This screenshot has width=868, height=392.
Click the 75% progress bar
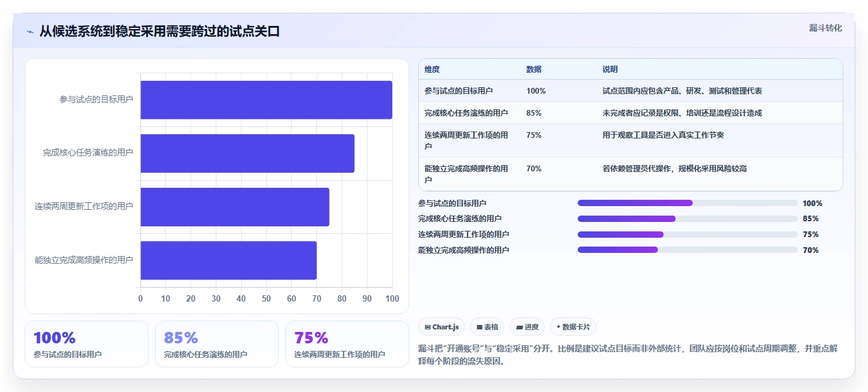point(687,234)
